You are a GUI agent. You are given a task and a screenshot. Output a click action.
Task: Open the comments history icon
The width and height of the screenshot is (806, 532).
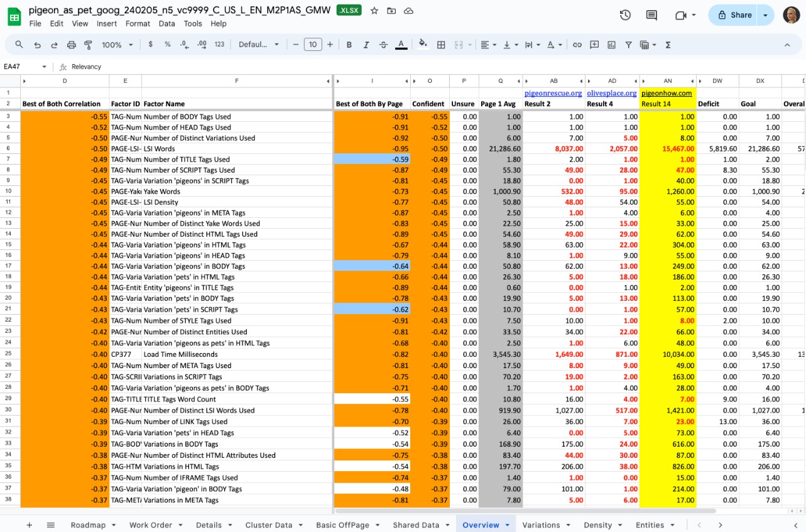click(x=651, y=15)
